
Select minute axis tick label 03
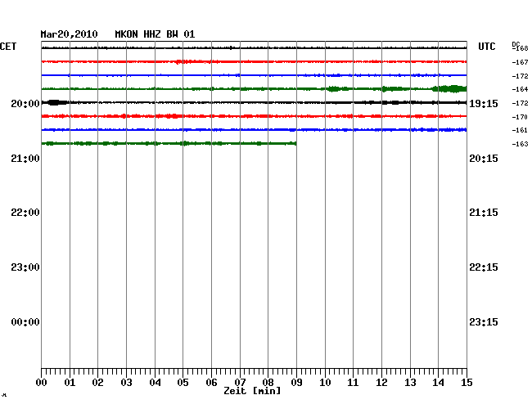tap(126, 383)
